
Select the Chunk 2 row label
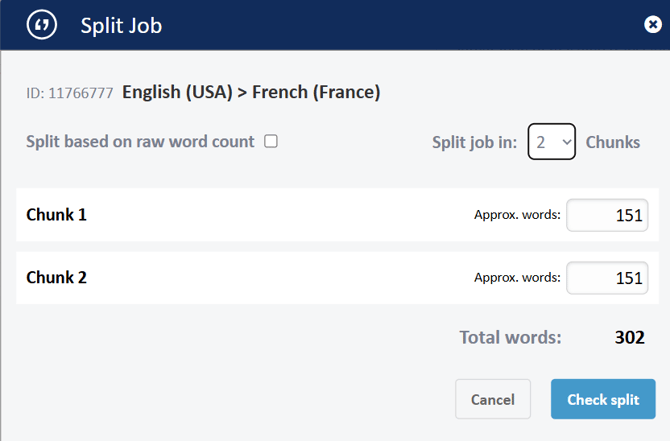point(57,278)
